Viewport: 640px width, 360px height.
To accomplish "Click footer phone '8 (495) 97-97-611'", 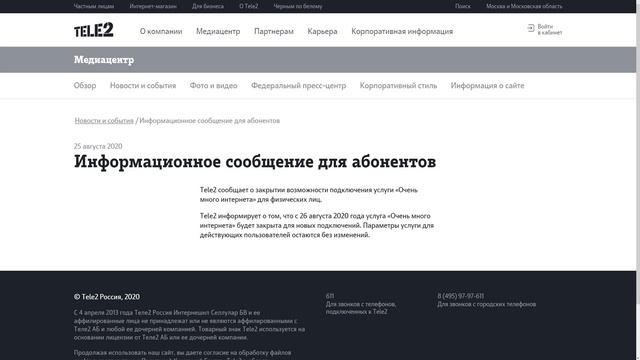I will tap(460, 296).
